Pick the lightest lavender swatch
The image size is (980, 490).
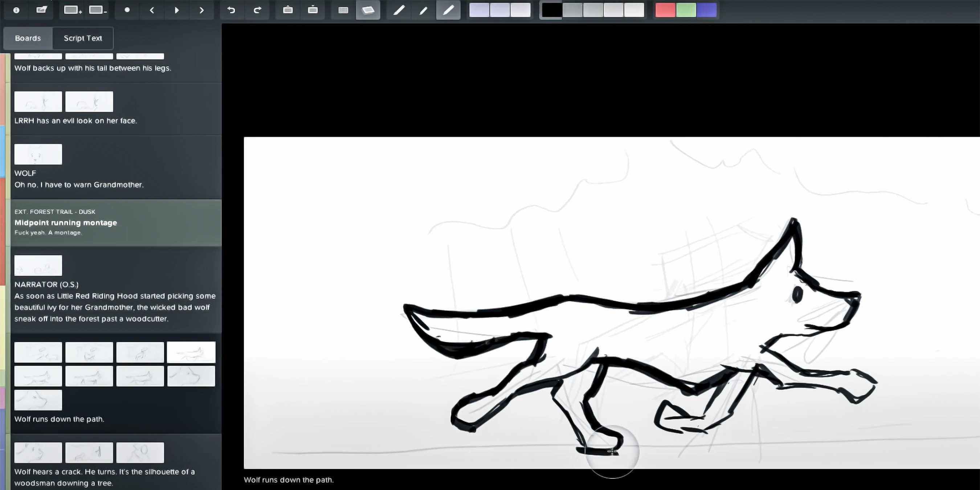click(x=520, y=10)
